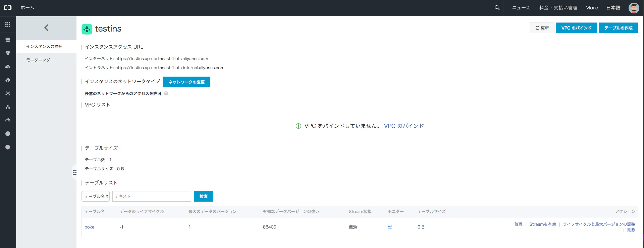Click the Stream状態 column header
This screenshot has height=248, width=644.
pos(360,211)
